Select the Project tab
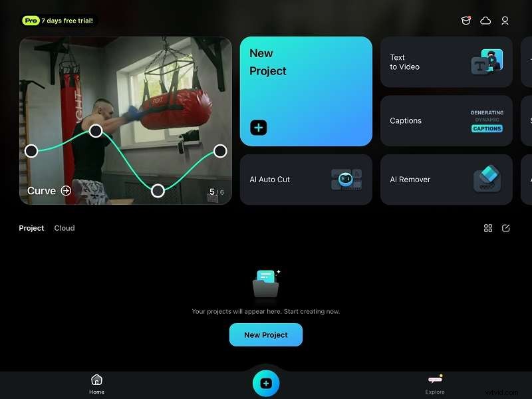 [31, 227]
